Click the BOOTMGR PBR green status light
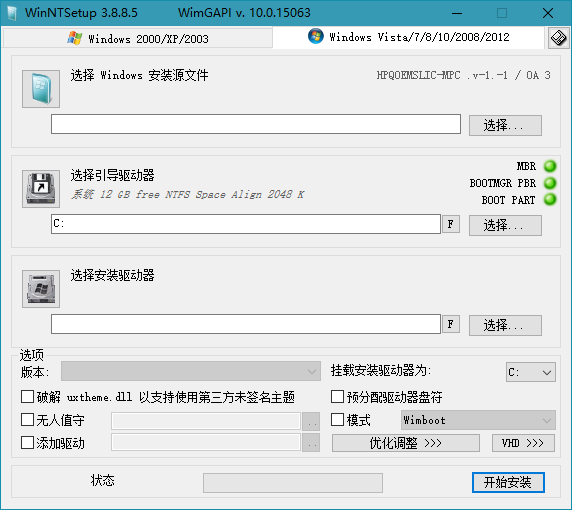The width and height of the screenshot is (572, 510). pos(550,183)
